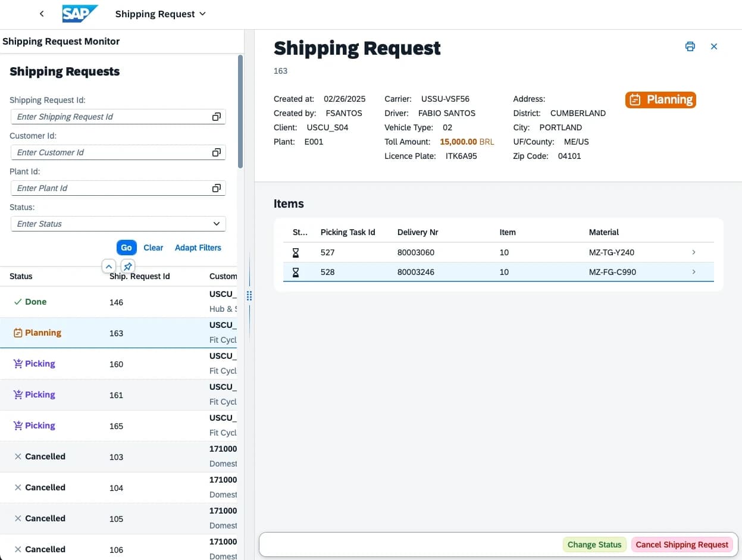The height and width of the screenshot is (560, 742).
Task: Click the Clear filters link
Action: pos(153,248)
